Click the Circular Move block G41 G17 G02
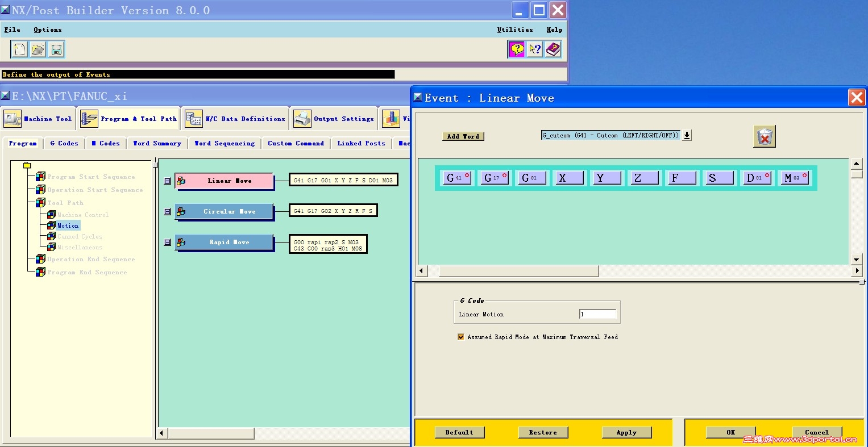The width and height of the screenshot is (868, 447). pos(333,211)
